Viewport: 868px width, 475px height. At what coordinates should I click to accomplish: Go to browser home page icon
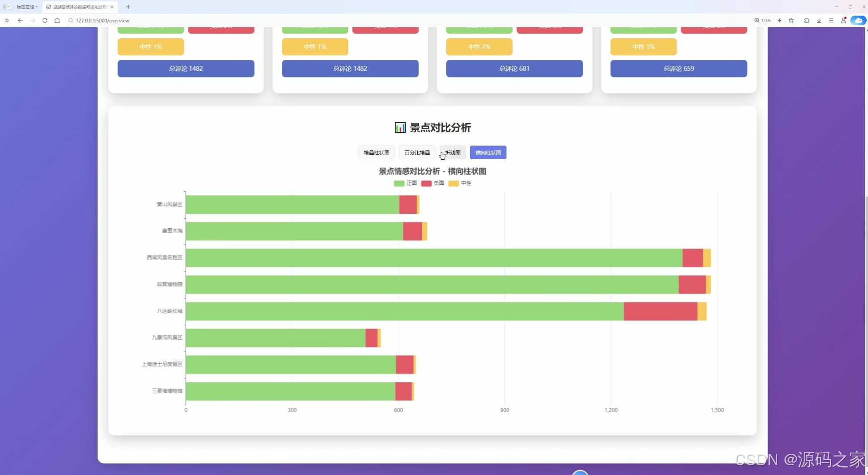[x=57, y=20]
